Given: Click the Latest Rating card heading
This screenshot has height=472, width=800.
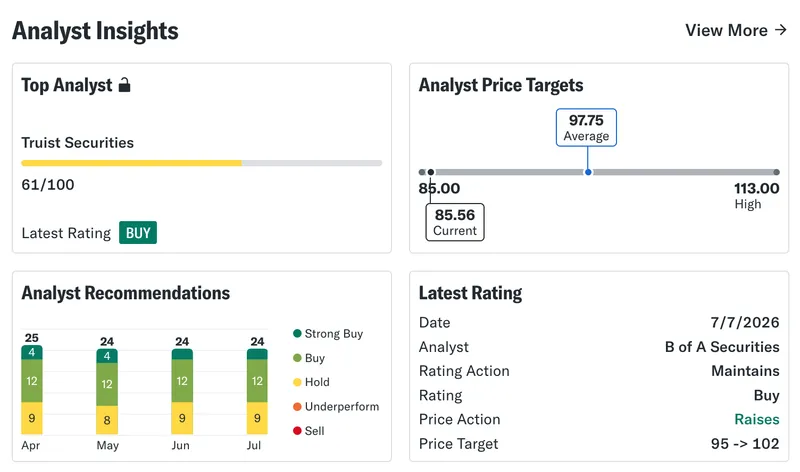Looking at the screenshot, I should 470,293.
